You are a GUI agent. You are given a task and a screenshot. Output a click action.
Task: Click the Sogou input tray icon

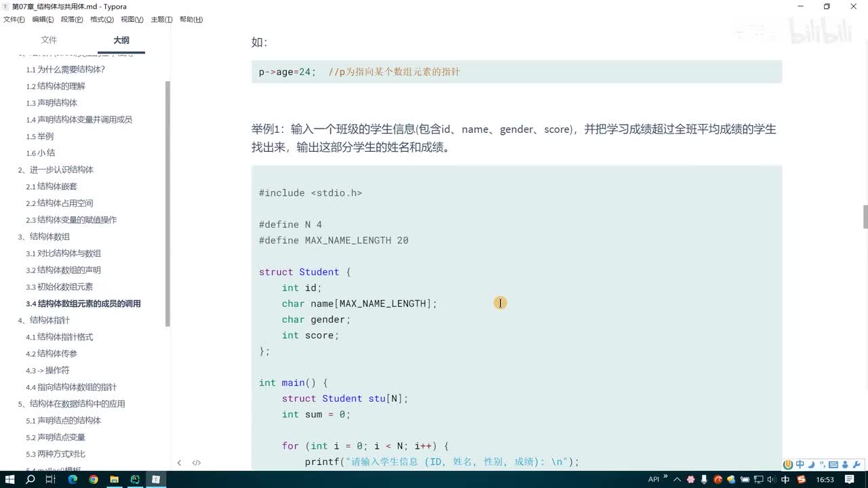point(802,479)
